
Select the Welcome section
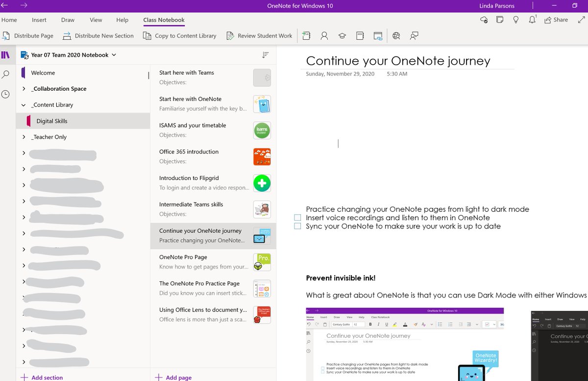point(83,73)
